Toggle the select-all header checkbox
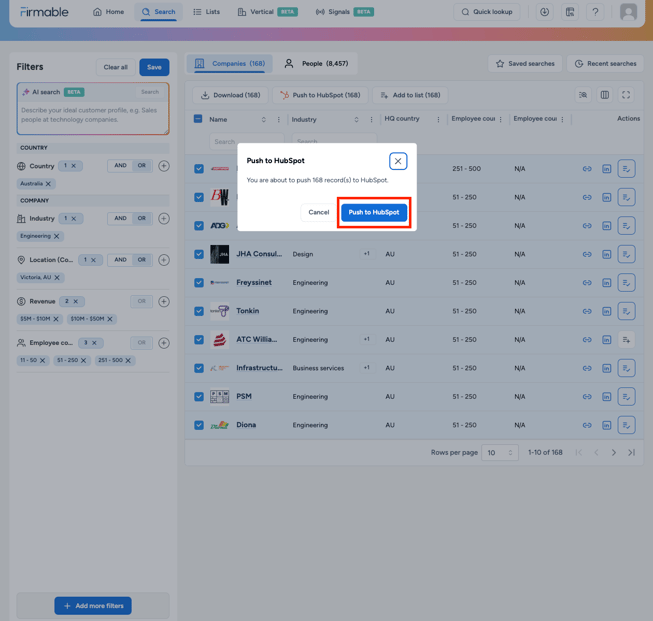The image size is (653, 621). (x=198, y=119)
